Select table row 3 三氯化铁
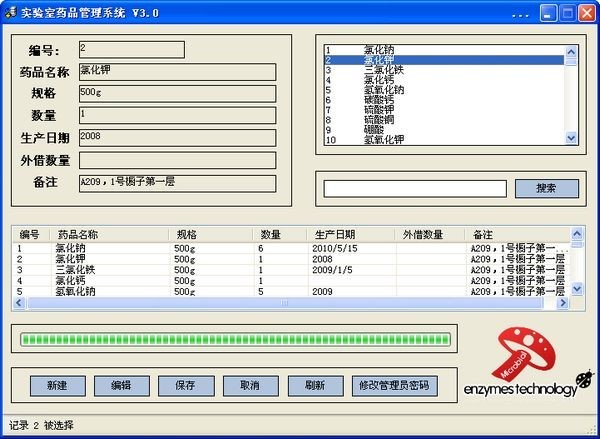This screenshot has height=439, width=600. (x=291, y=270)
